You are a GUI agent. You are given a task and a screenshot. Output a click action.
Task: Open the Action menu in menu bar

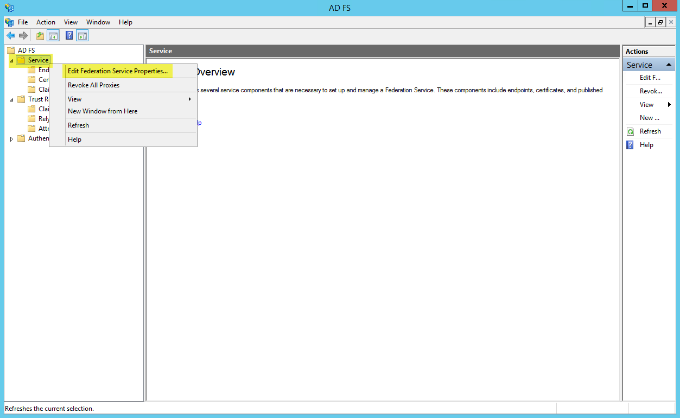coord(46,21)
